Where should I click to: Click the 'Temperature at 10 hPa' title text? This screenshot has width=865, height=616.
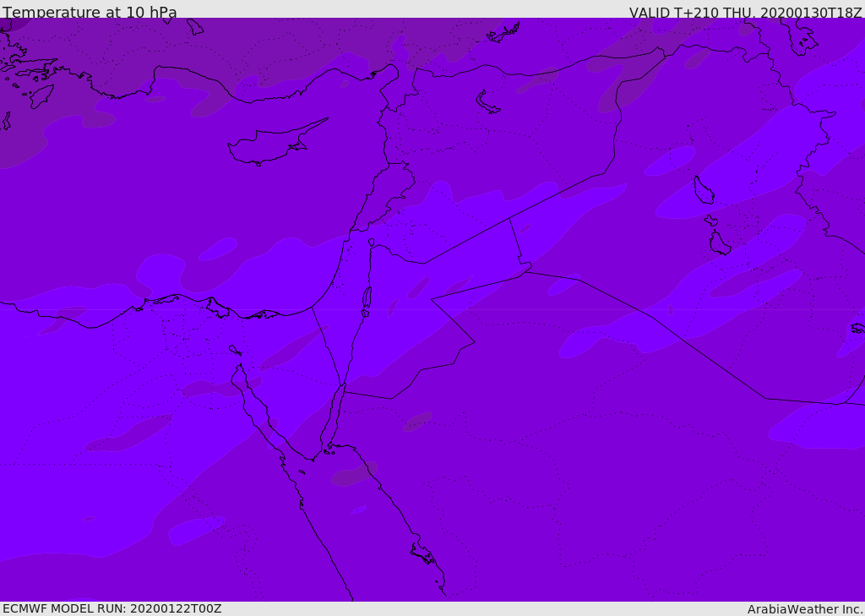(x=90, y=12)
